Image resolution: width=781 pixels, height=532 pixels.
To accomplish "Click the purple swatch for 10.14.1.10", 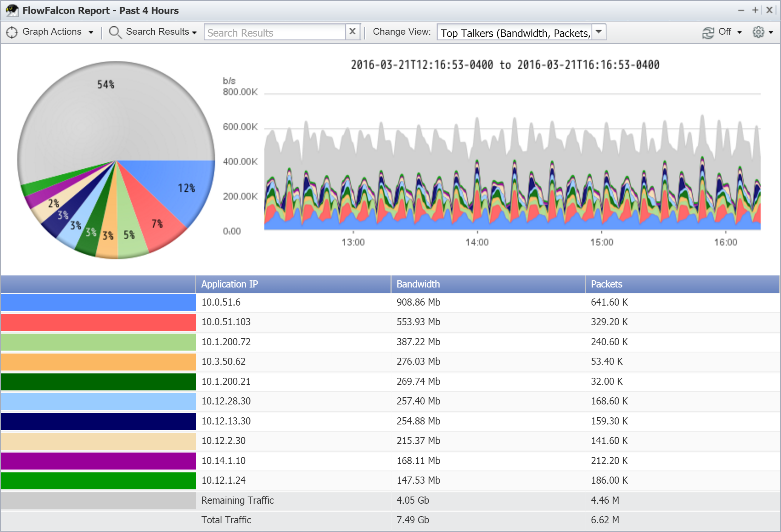I will (x=98, y=461).
